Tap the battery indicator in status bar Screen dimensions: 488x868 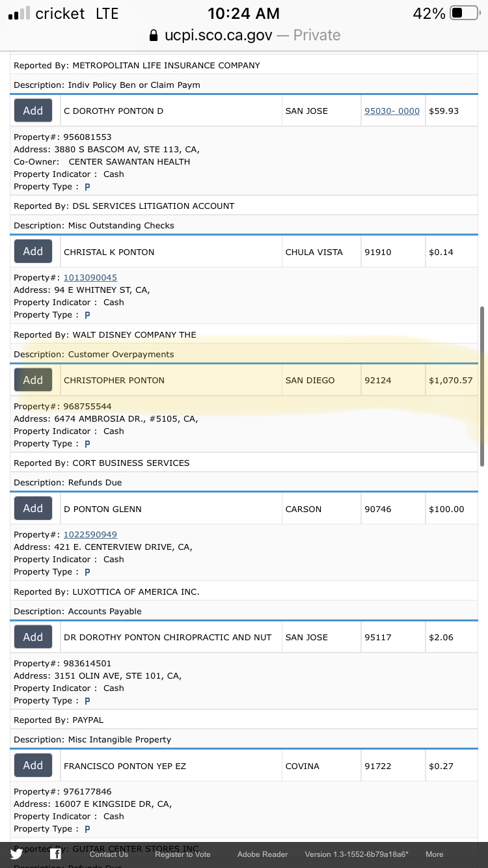click(465, 13)
